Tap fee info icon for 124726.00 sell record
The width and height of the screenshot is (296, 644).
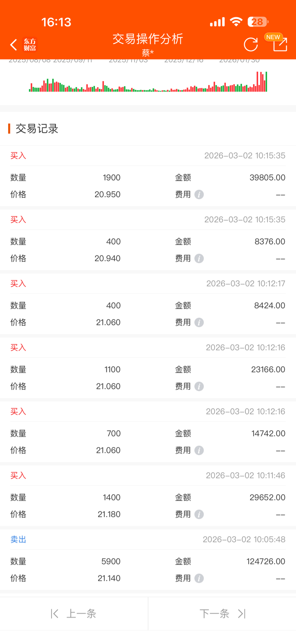(199, 578)
